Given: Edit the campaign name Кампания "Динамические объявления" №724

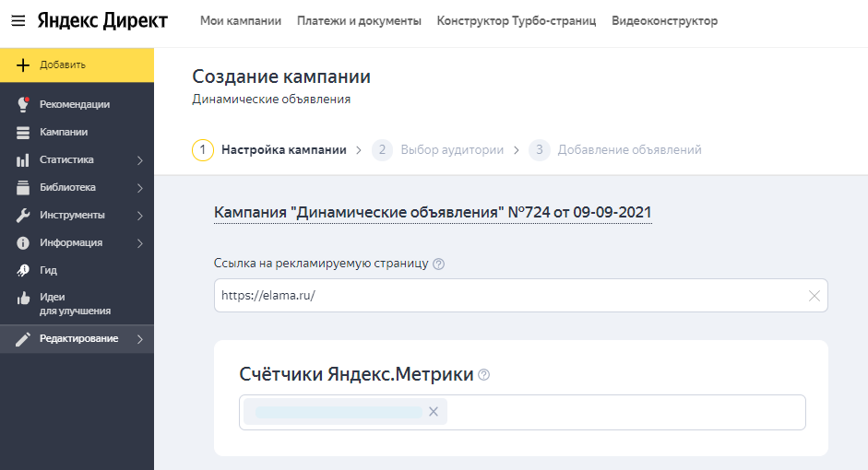Looking at the screenshot, I should pos(433,212).
